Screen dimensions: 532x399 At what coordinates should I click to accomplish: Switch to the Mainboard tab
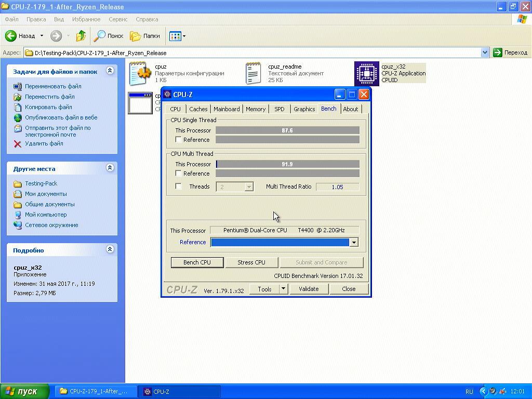point(227,109)
